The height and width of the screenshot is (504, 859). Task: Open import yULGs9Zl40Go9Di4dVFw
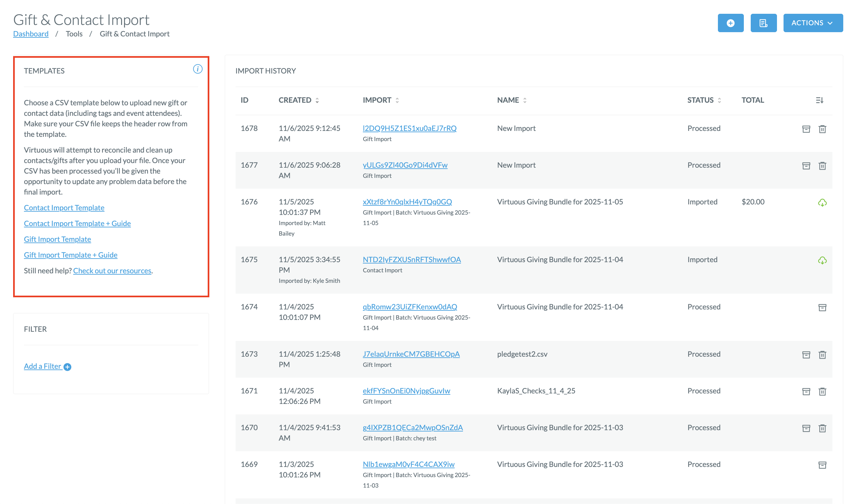405,165
